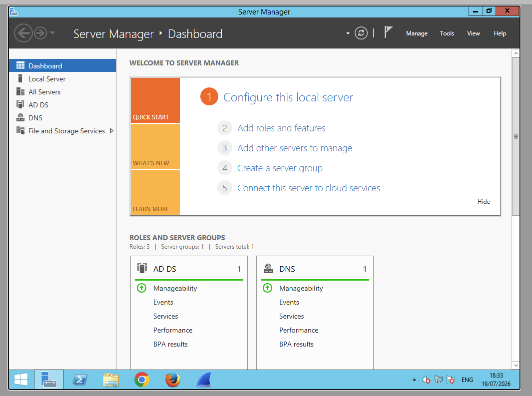Open the Manage menu
The width and height of the screenshot is (532, 396).
(x=417, y=33)
